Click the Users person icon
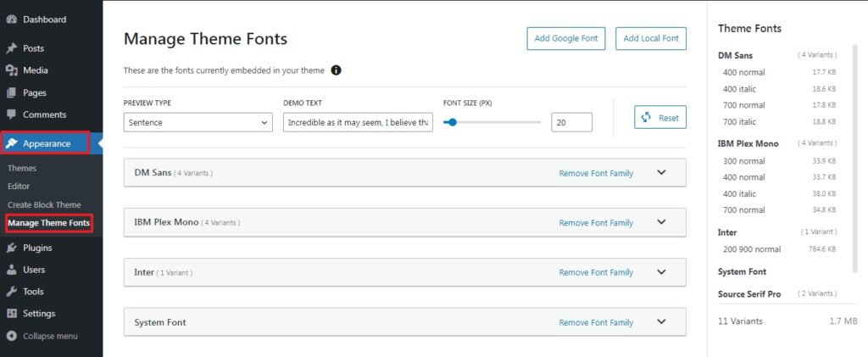 click(11, 270)
